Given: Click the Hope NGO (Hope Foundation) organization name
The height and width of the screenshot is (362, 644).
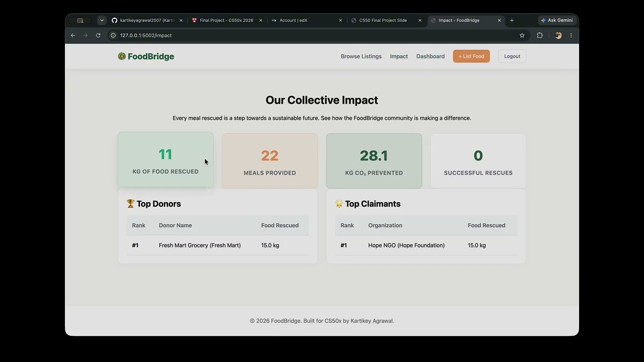Looking at the screenshot, I should coord(407,245).
